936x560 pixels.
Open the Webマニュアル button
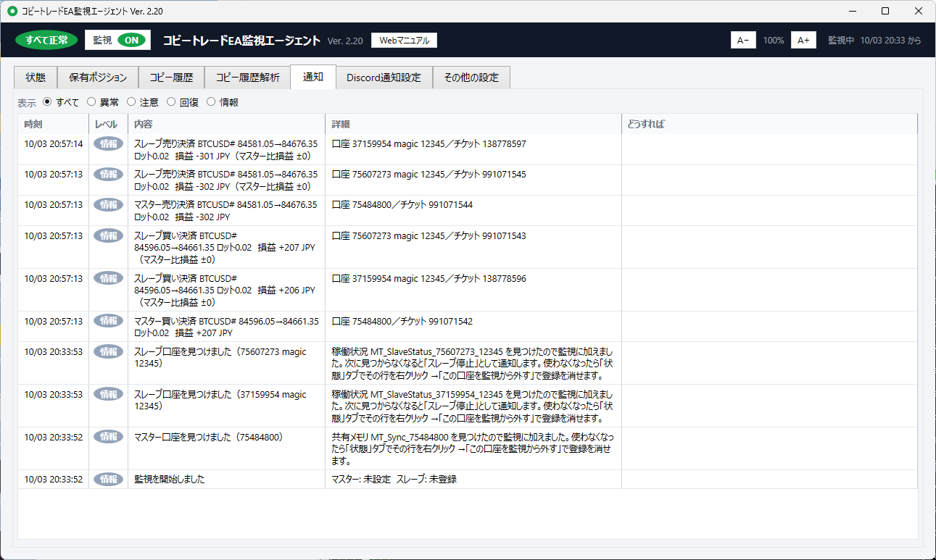coord(404,41)
